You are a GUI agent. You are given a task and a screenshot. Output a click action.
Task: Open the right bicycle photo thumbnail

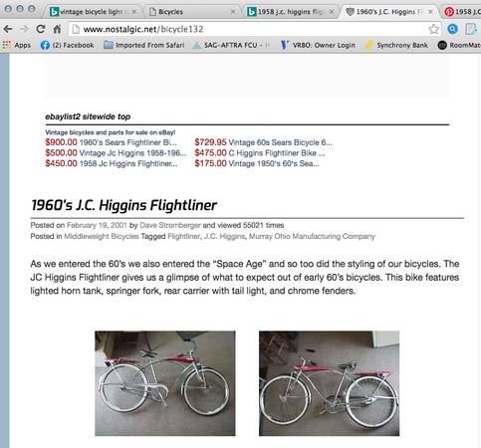click(329, 383)
